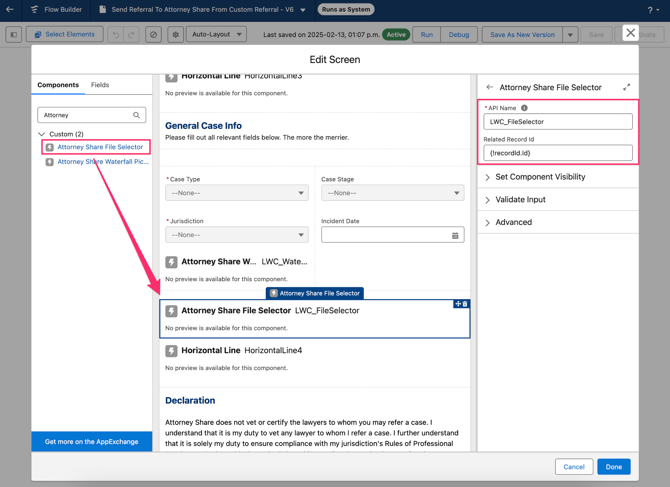Expand the Advanced section
This screenshot has width=670, height=487.
pos(513,223)
